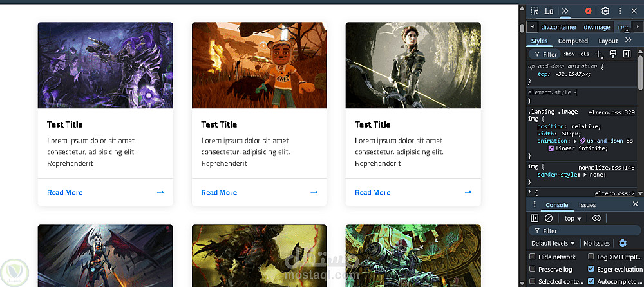The image size is (644, 287).
Task: Switch to the Layout tab
Action: 608,41
